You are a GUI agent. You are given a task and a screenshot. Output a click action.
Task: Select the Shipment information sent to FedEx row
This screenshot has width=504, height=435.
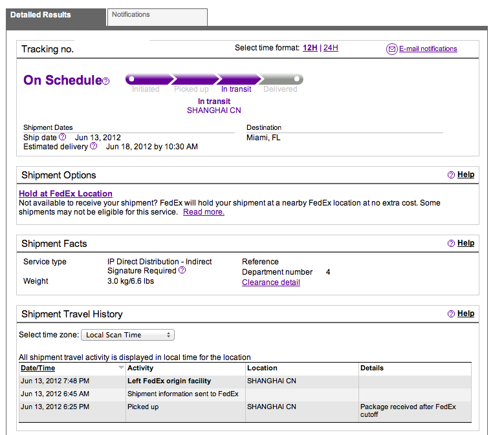(245, 394)
